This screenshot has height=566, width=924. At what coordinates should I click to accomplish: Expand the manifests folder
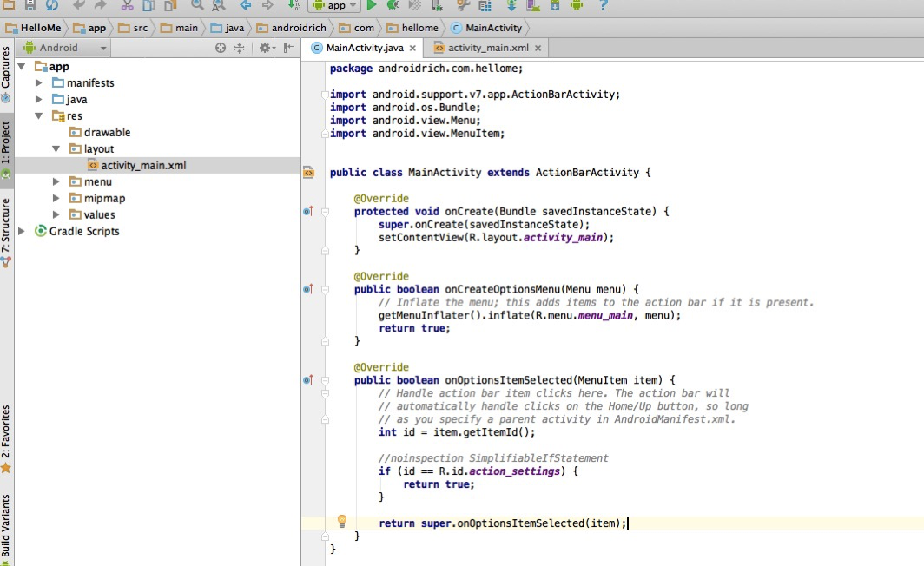pyautogui.click(x=39, y=82)
